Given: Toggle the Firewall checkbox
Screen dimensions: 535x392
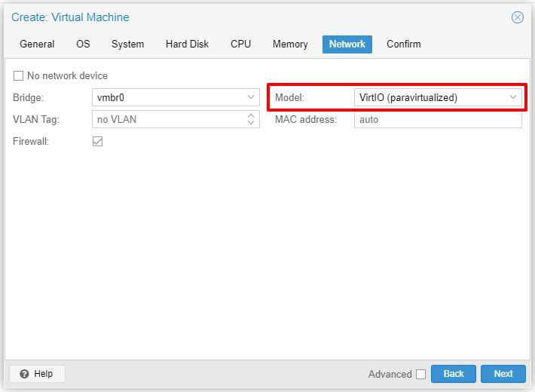Looking at the screenshot, I should click(x=97, y=141).
